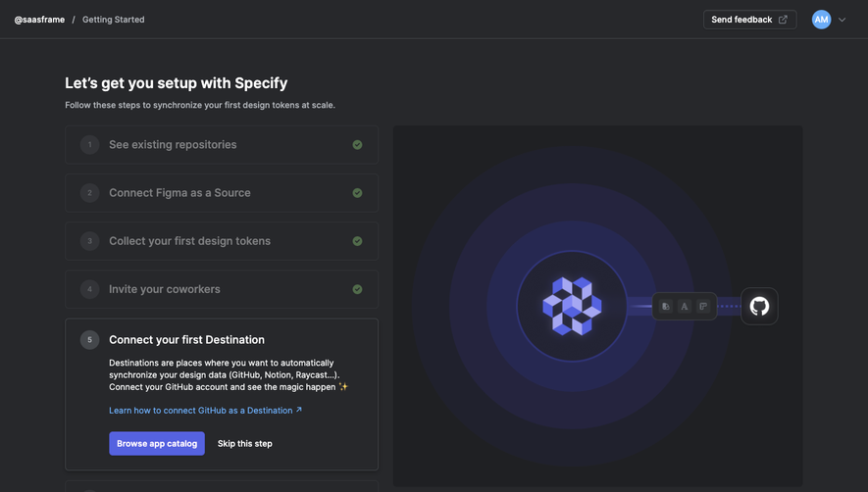Viewport: 868px width, 492px height.
Task: Click the Destinations description paragraph
Action: [229, 374]
